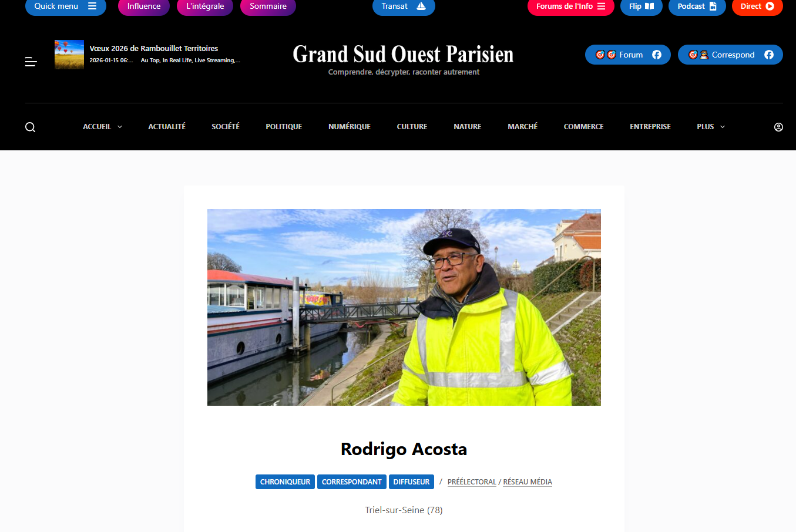
Task: Click the Grand Sud Ouest Parisien title
Action: (x=403, y=54)
